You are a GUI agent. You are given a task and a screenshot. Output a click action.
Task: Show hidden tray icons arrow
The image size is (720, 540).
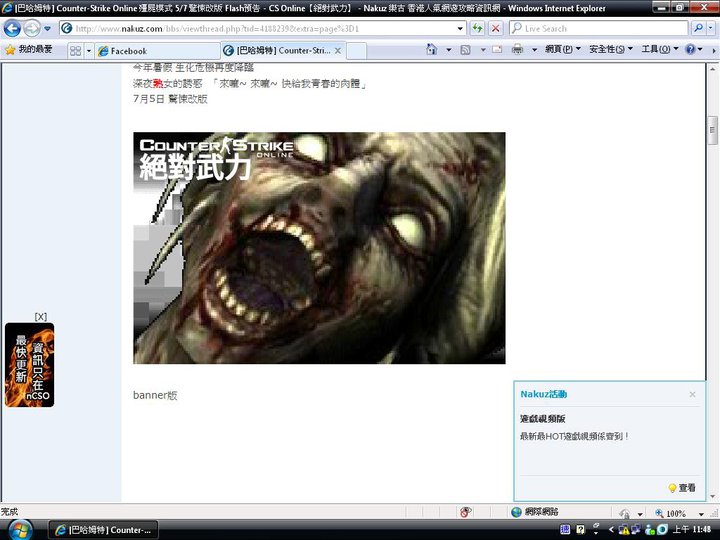[x=611, y=529]
